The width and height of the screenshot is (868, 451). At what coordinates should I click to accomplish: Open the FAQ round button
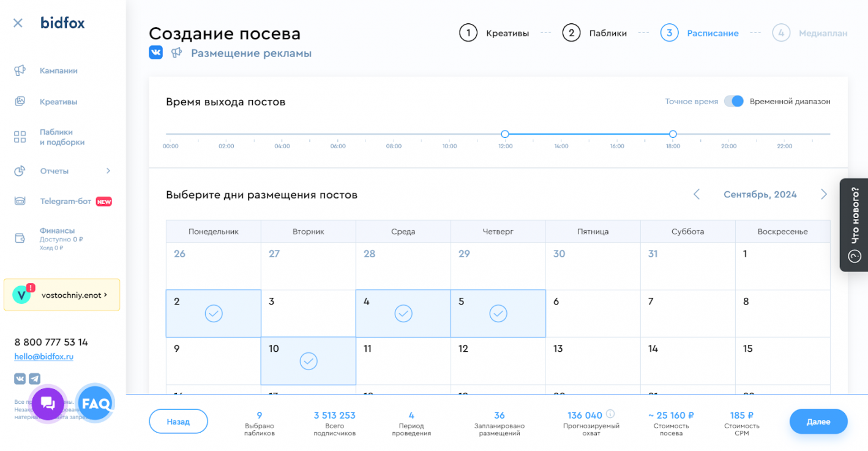tap(95, 403)
